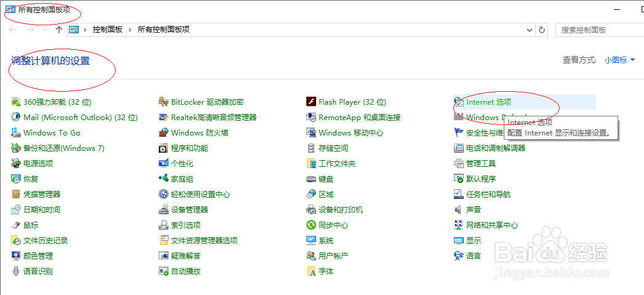Open the 颜色管理 link
Image resolution: width=644 pixels, height=295 pixels.
click(x=38, y=256)
